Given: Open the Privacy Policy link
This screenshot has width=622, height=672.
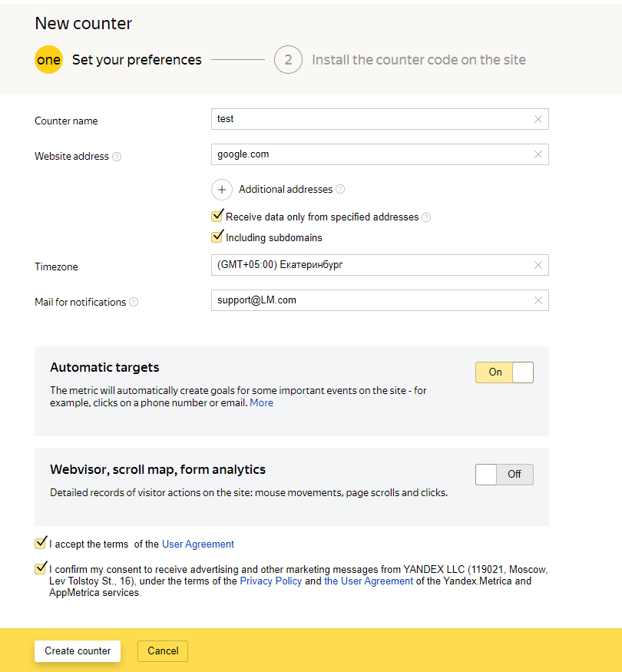Looking at the screenshot, I should tap(270, 581).
